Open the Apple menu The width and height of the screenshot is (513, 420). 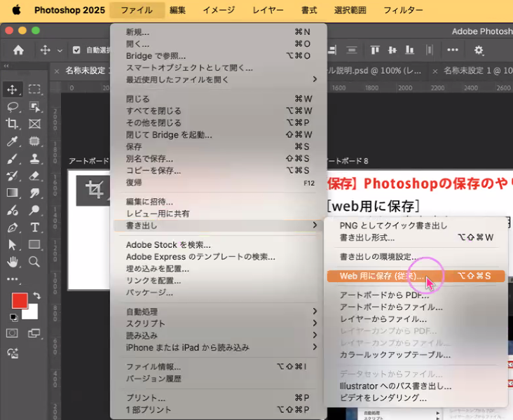(x=17, y=10)
